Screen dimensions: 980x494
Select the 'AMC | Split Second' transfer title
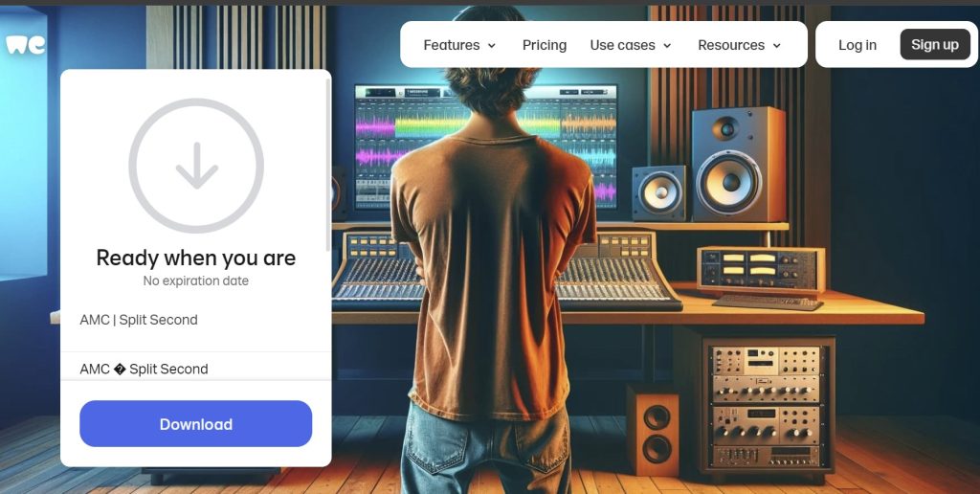[139, 320]
